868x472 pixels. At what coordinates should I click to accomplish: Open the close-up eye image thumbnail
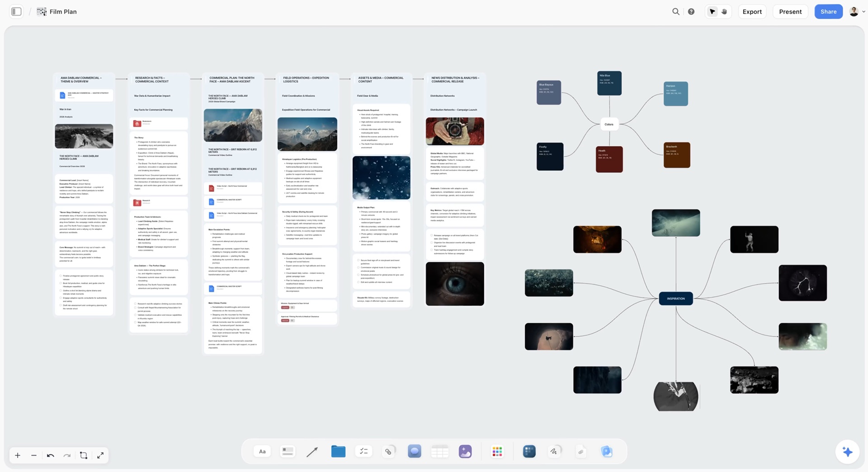[455, 284]
